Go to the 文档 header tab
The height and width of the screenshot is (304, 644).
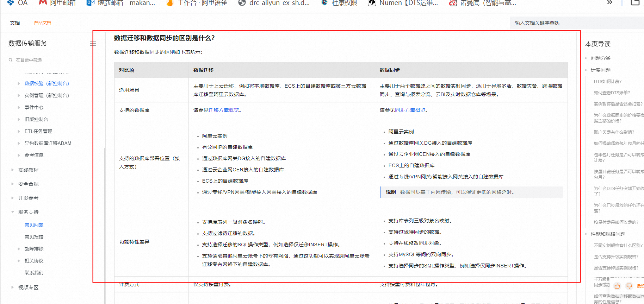pos(15,23)
